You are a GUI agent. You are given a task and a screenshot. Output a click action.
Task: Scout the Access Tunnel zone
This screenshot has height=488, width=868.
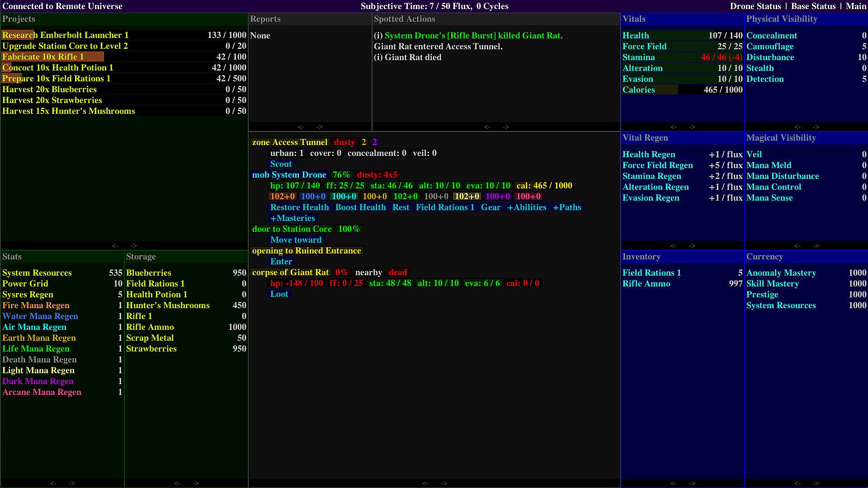281,164
